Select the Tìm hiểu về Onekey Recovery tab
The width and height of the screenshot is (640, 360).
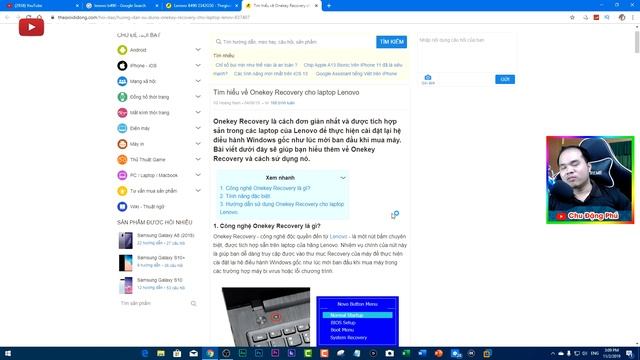pyautogui.click(x=281, y=6)
